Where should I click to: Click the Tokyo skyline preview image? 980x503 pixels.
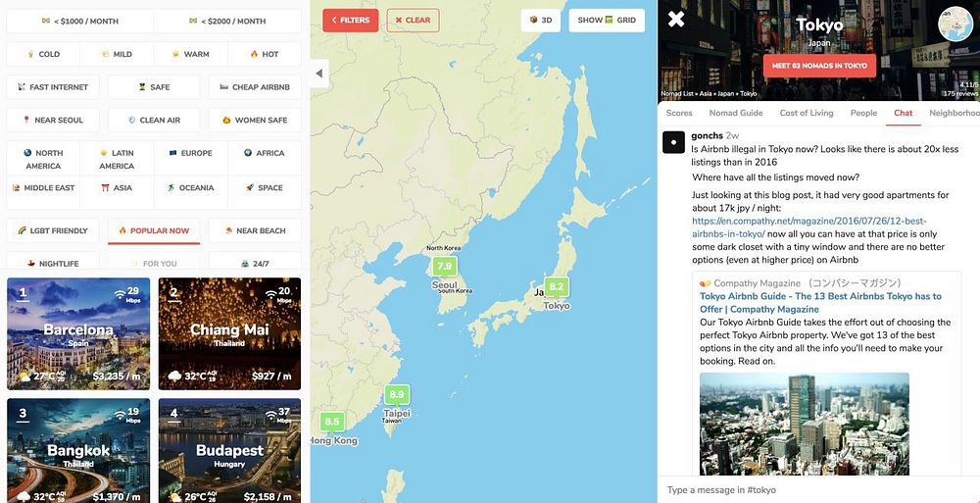coord(804,425)
